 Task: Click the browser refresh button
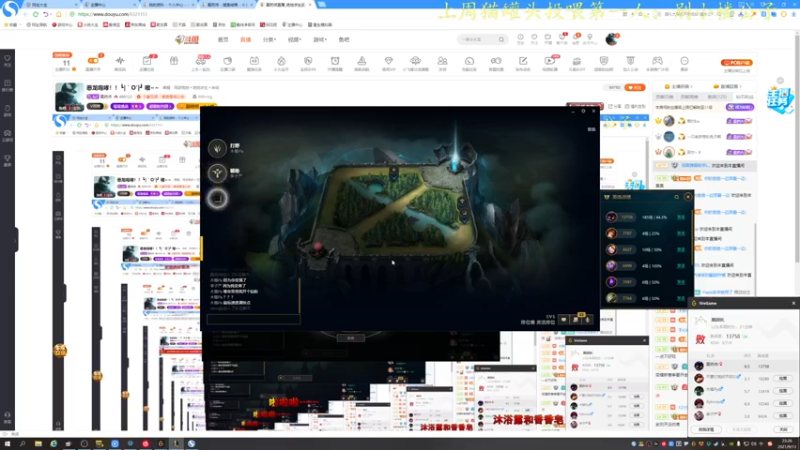click(x=35, y=14)
